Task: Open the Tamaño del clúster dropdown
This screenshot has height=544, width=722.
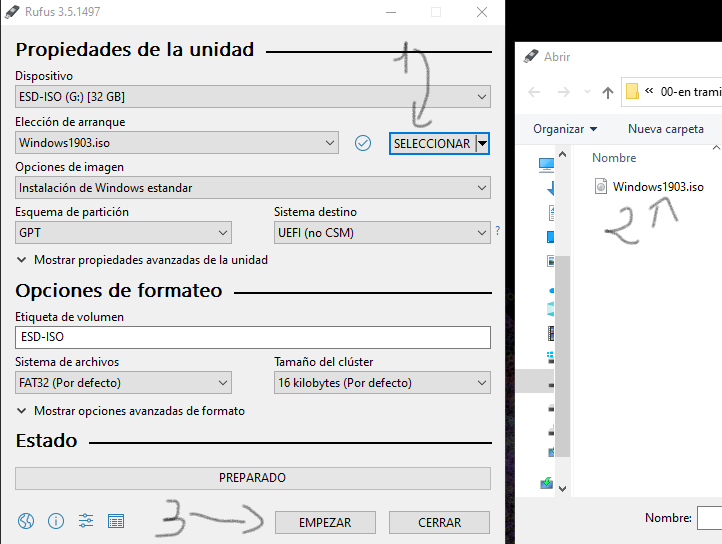Action: (x=382, y=383)
